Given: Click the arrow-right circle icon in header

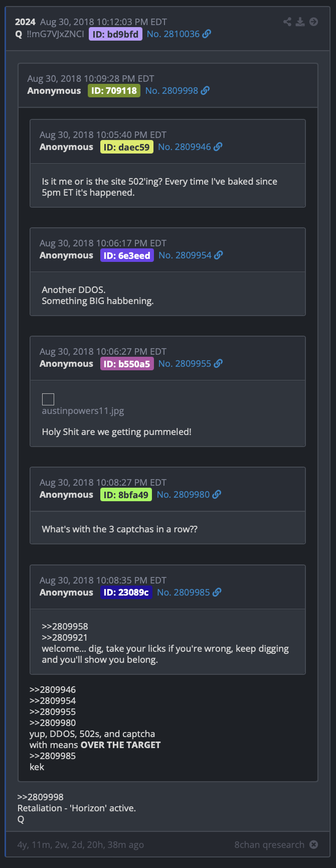Looking at the screenshot, I should [313, 22].
